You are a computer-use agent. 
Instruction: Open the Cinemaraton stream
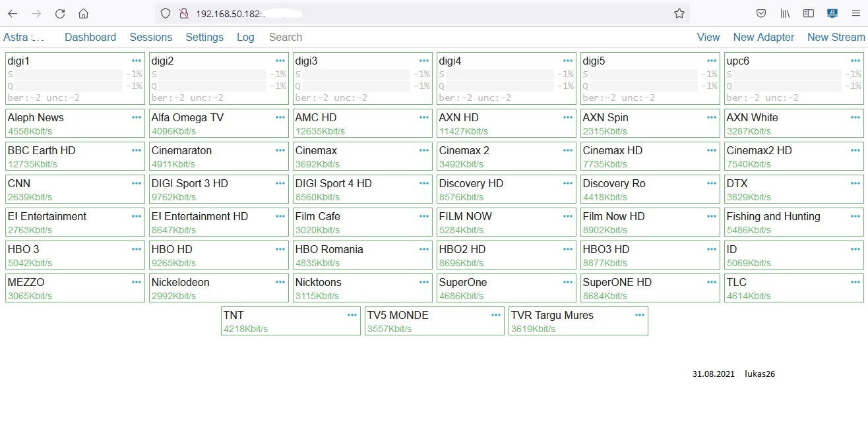pos(219,156)
